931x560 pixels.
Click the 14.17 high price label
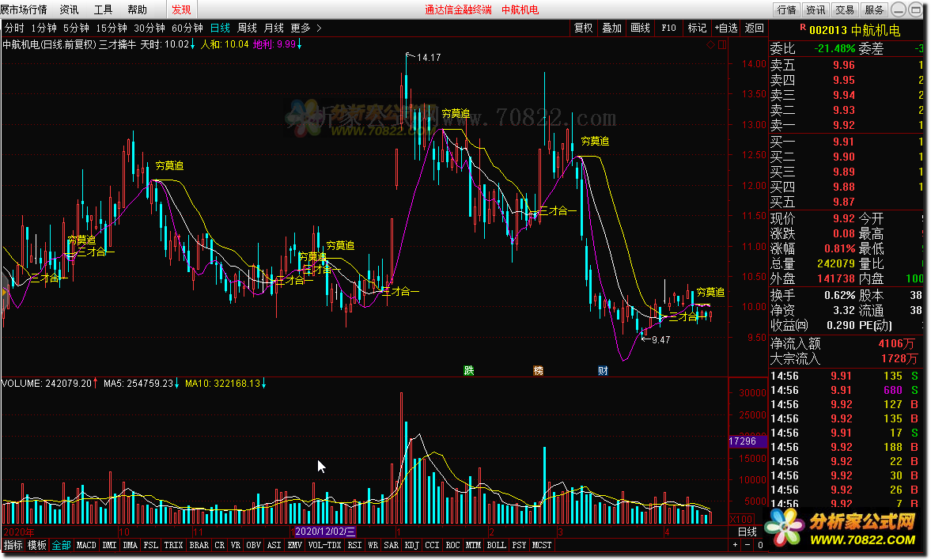[429, 58]
